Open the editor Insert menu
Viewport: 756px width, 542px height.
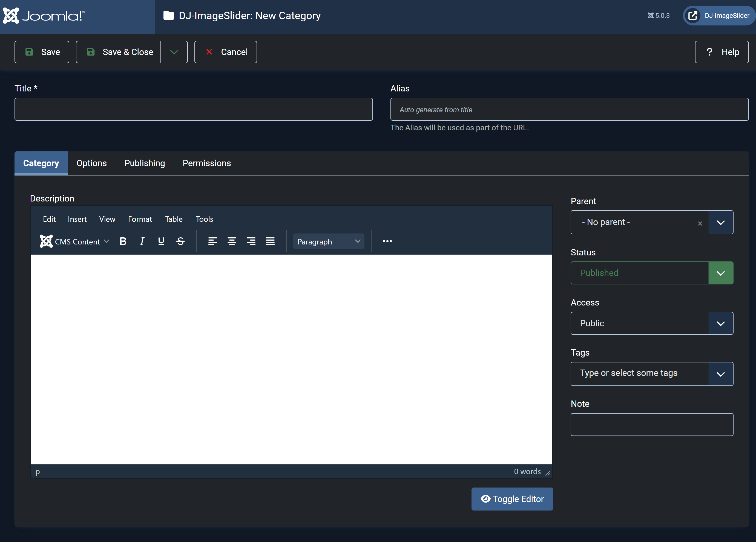tap(77, 219)
